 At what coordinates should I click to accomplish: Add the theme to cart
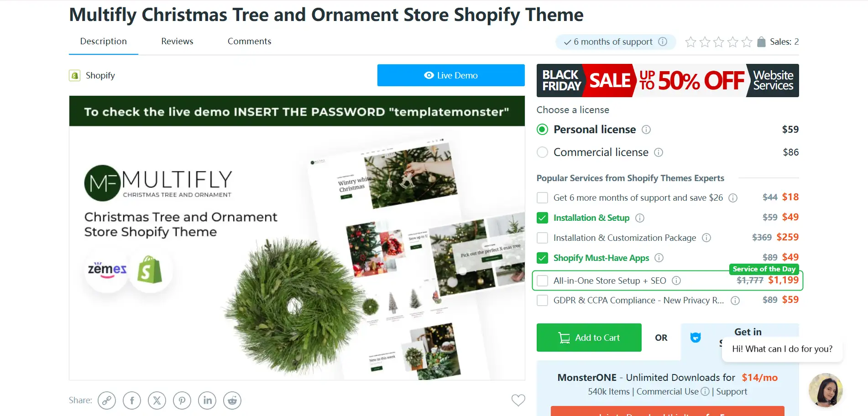point(589,338)
